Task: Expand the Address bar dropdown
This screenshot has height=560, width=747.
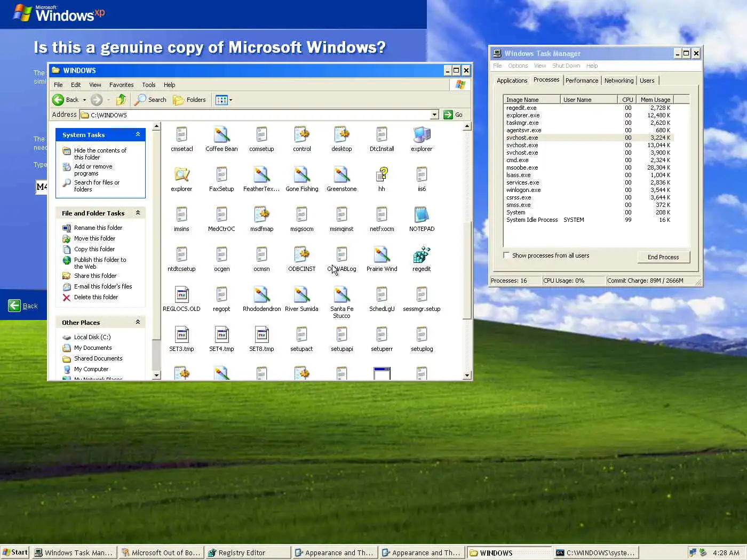Action: (434, 115)
